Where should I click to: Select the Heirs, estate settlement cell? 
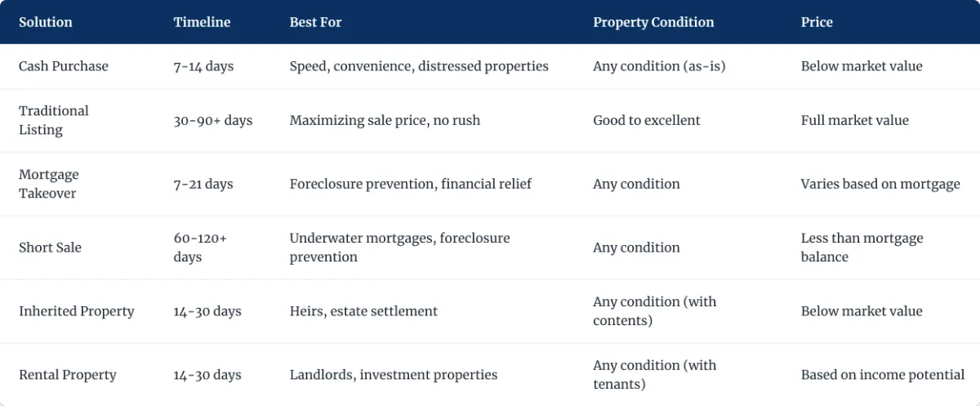tap(363, 311)
